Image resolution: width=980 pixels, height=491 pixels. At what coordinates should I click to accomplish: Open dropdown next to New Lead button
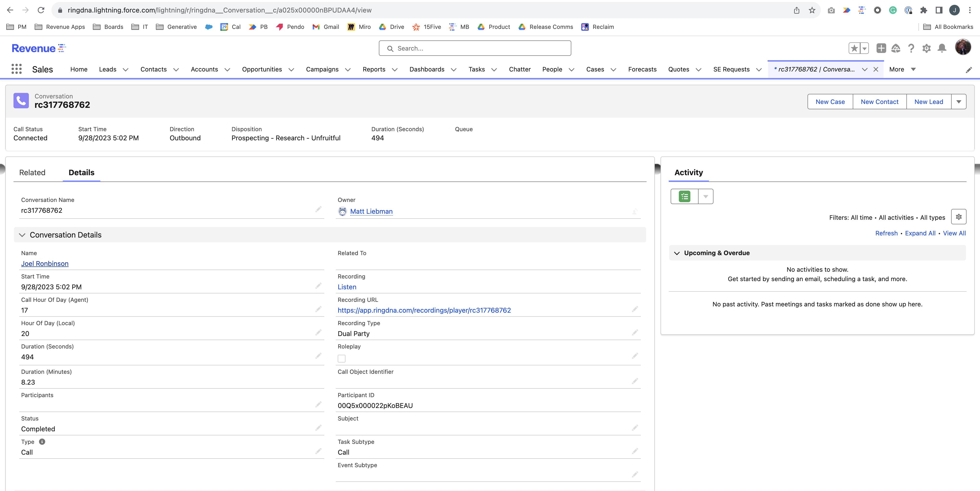tap(958, 102)
